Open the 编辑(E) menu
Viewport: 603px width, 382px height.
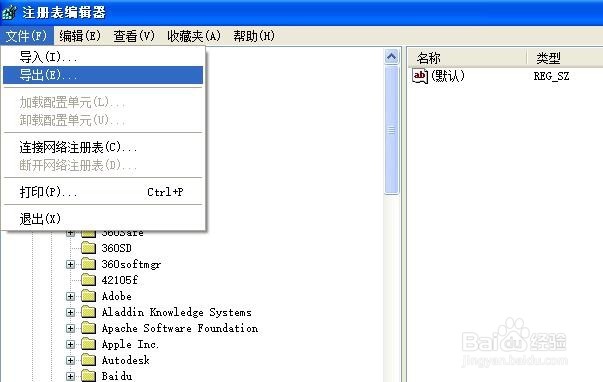coord(80,36)
